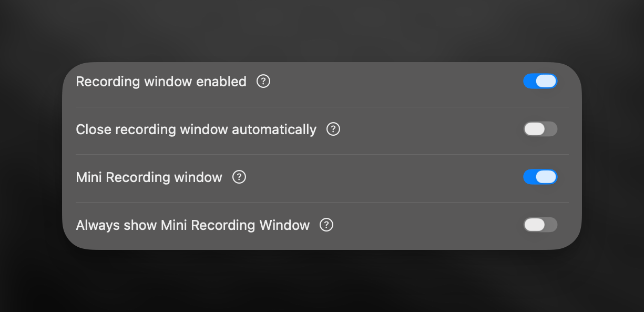Click the question mark beside Mini Recording window
Viewport: 644px width, 312px height.
tap(239, 177)
